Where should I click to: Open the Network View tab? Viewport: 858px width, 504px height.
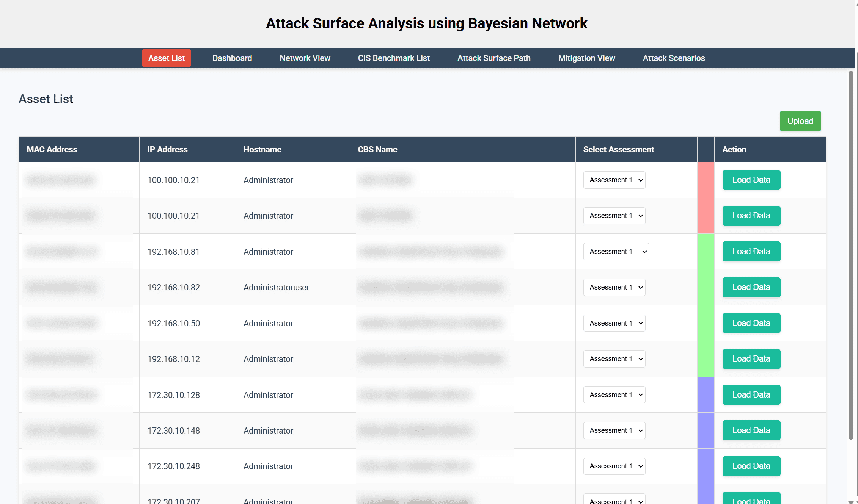[305, 58]
